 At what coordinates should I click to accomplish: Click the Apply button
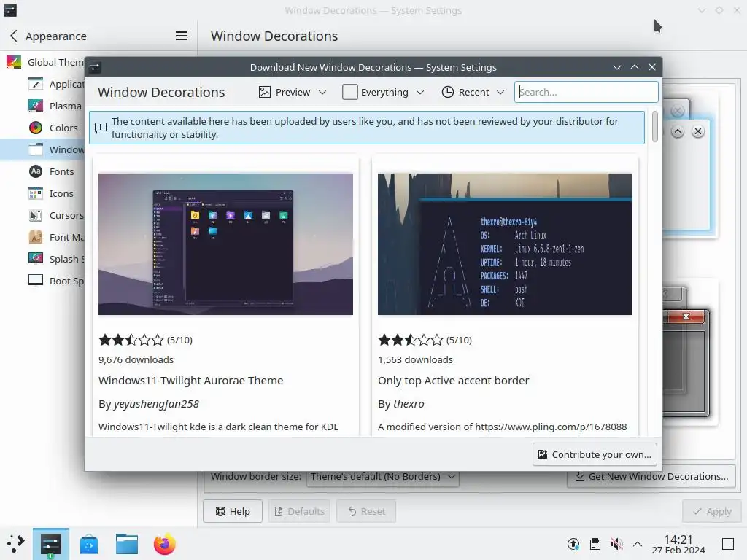tap(712, 511)
